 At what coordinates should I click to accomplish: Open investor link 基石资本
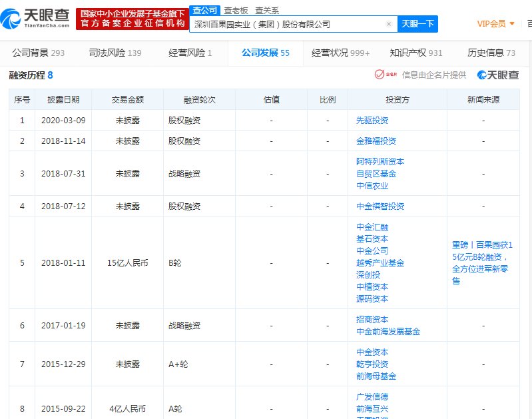(x=372, y=239)
